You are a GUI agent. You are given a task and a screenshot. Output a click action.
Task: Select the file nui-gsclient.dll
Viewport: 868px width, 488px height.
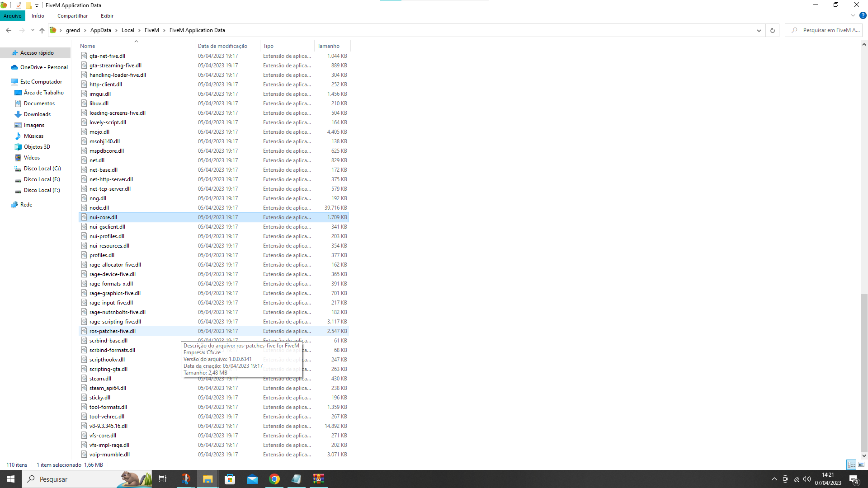107,226
